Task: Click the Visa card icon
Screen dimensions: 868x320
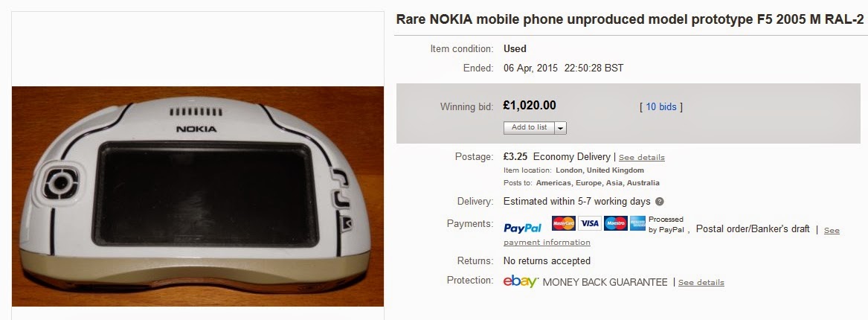Action: (x=590, y=223)
